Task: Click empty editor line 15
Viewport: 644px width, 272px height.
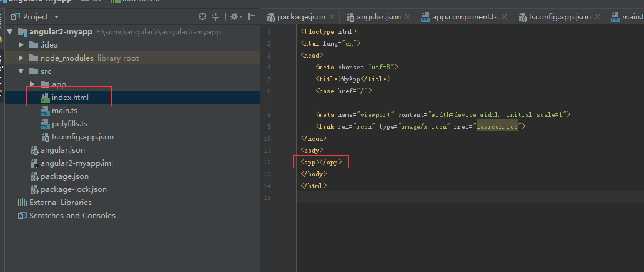Action: point(470,198)
